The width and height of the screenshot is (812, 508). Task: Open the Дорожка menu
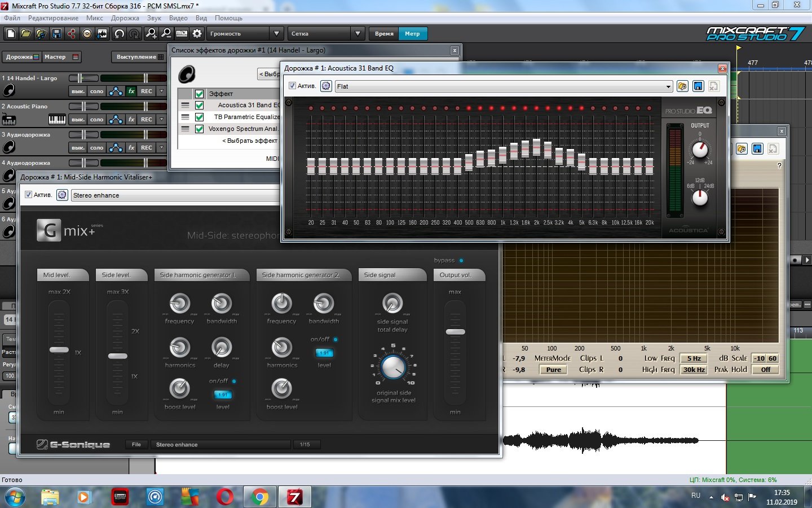[x=125, y=18]
